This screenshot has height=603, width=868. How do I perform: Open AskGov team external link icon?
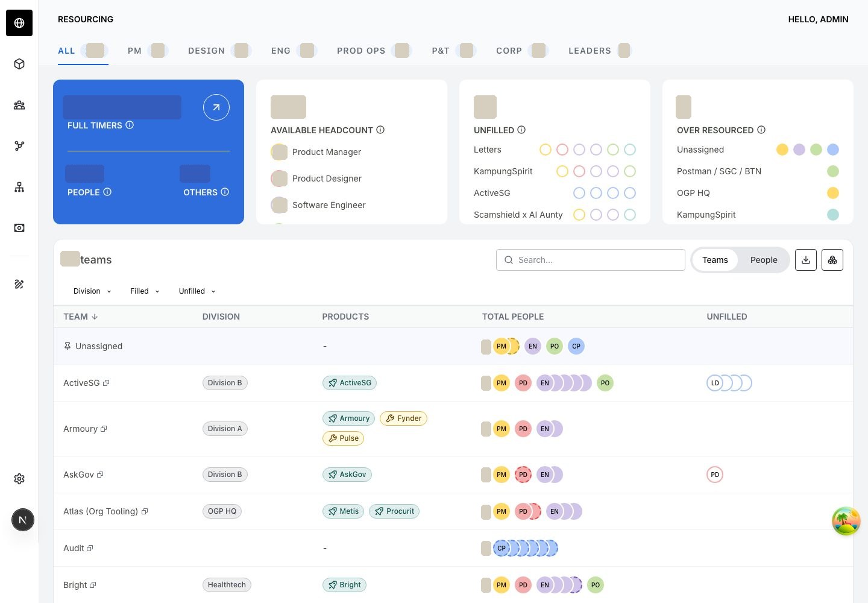tap(100, 475)
